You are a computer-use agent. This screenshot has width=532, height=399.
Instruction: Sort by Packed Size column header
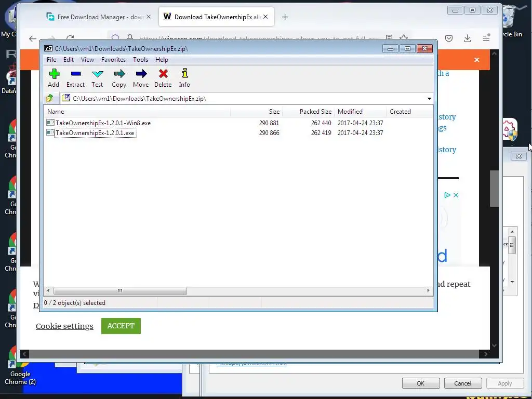(x=309, y=112)
